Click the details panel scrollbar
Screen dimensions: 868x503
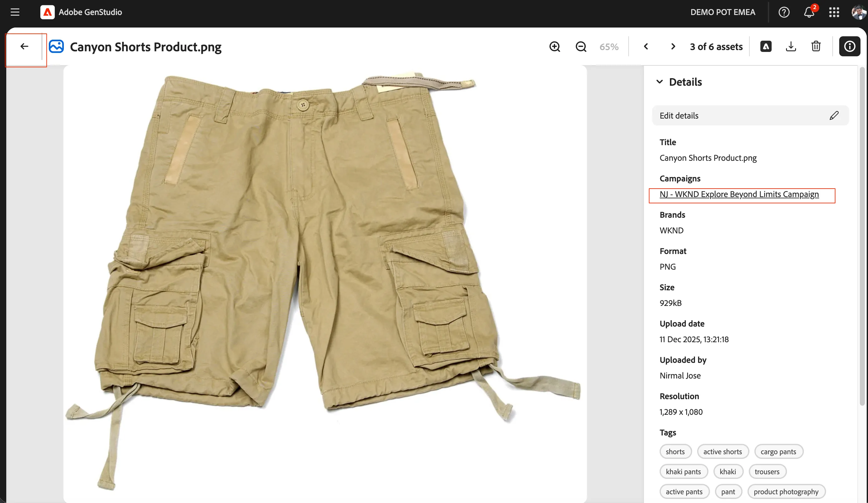pyautogui.click(x=862, y=236)
